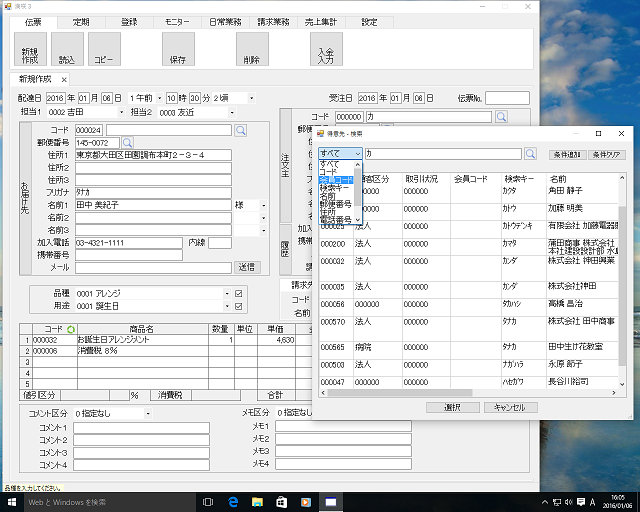Open honorific 様 dropdown for 名前1

pyautogui.click(x=264, y=205)
